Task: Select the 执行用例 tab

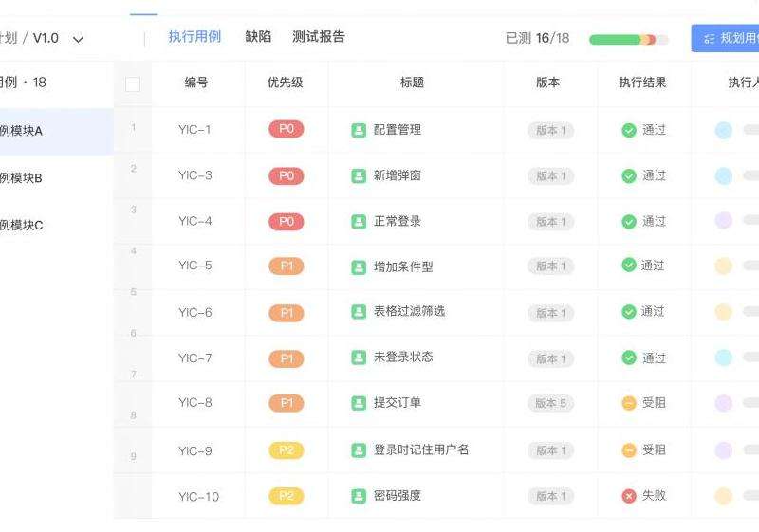Action: point(194,37)
